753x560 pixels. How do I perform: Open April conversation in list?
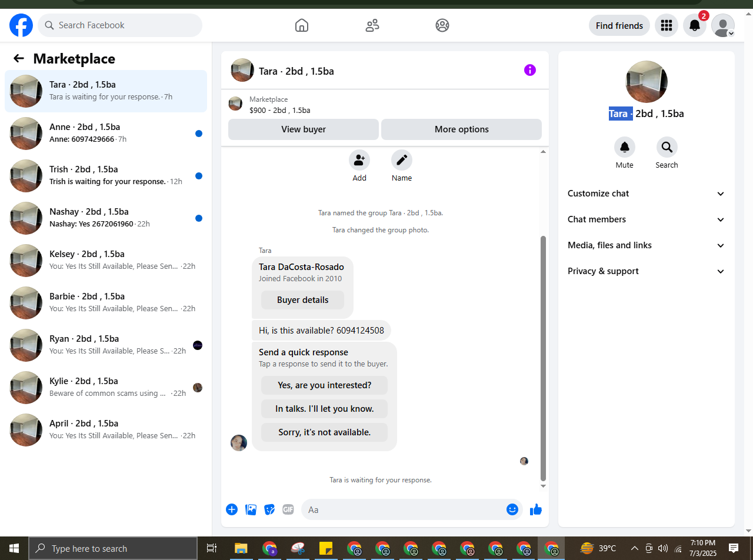pyautogui.click(x=106, y=430)
